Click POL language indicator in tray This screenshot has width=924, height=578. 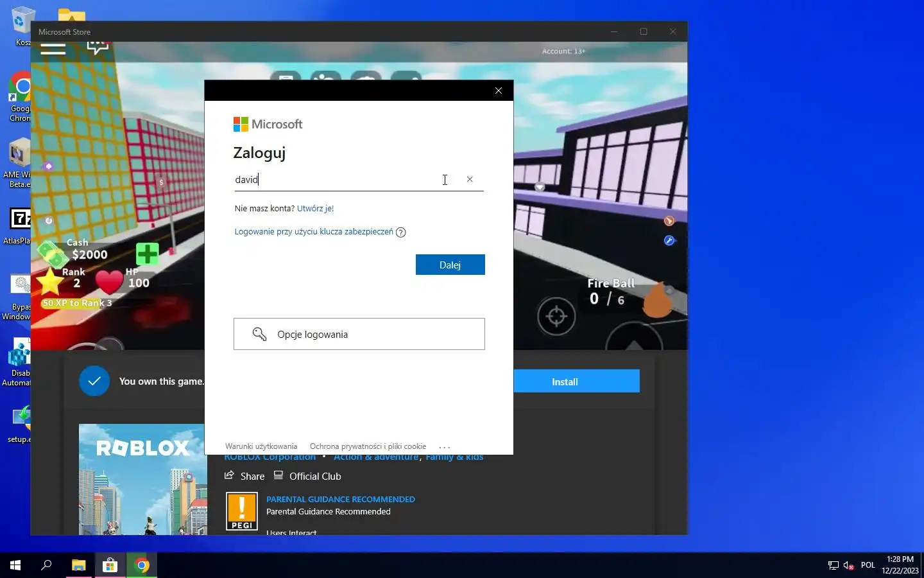click(868, 565)
